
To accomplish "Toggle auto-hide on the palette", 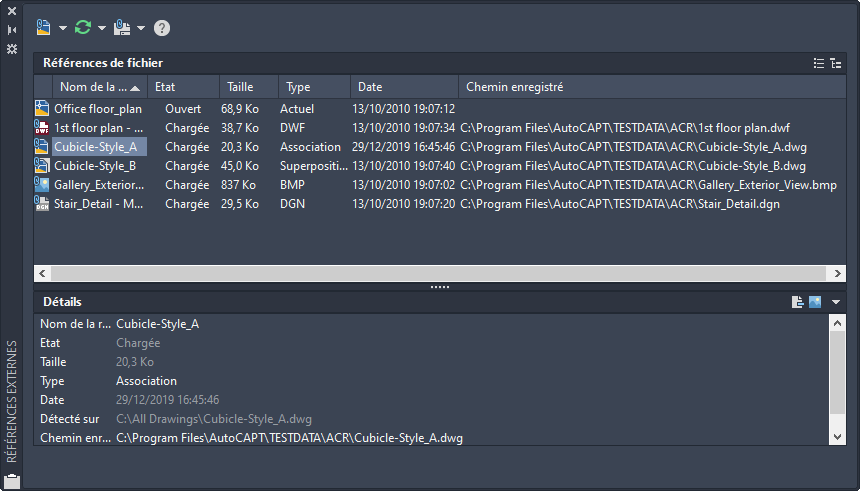I will [x=12, y=30].
